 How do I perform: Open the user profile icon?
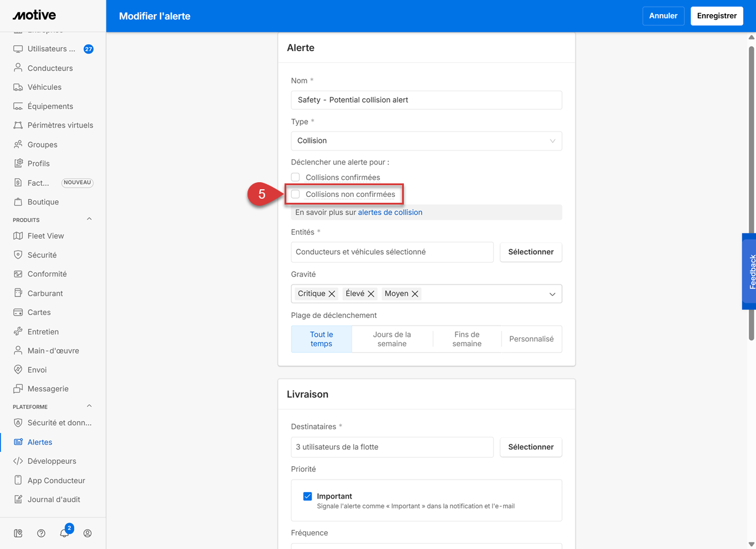point(88,533)
